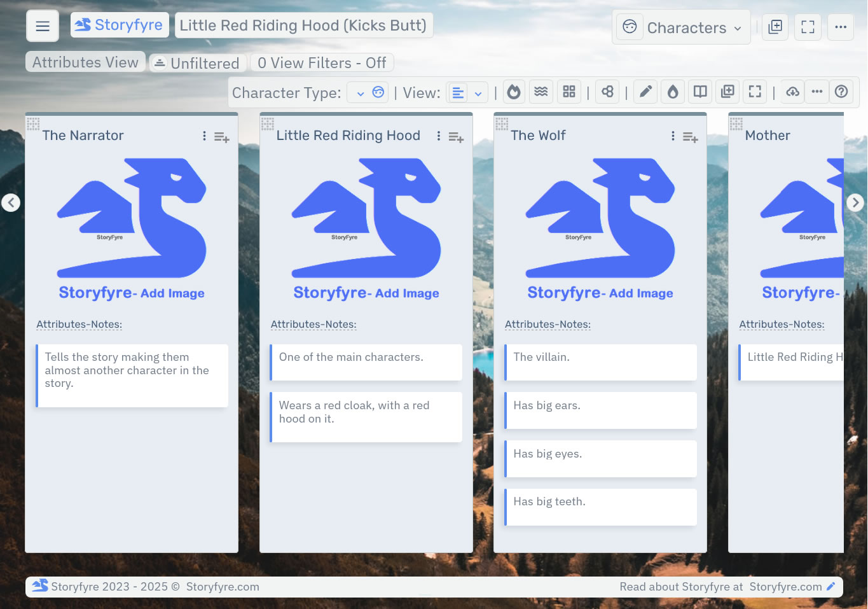Click the connected nodes icon in toolbar

click(x=607, y=91)
